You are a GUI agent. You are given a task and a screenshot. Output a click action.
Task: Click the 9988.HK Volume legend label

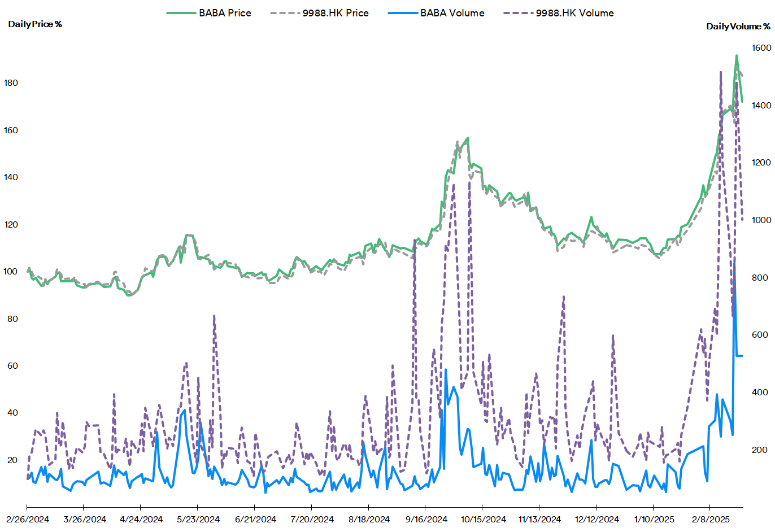point(575,13)
